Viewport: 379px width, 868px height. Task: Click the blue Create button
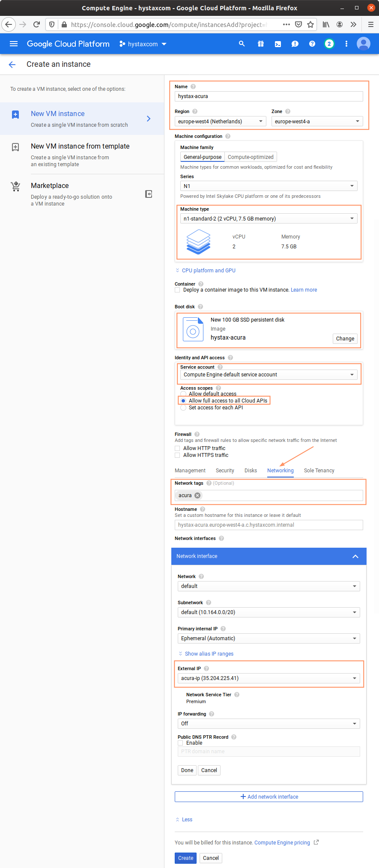(185, 858)
